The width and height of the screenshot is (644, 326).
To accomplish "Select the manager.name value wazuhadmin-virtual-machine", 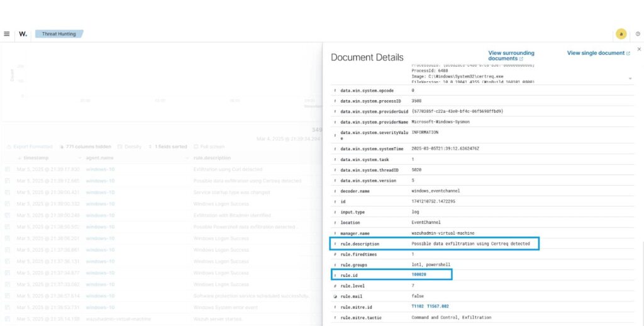I will (443, 233).
